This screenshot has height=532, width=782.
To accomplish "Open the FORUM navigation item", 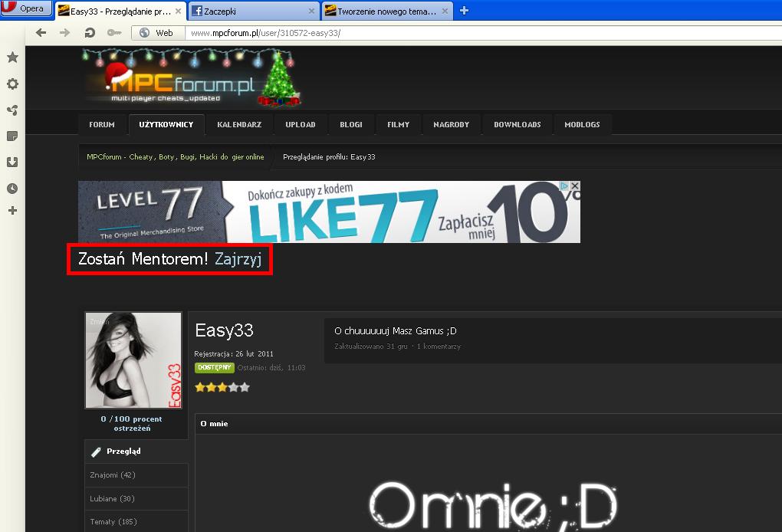I will click(102, 125).
